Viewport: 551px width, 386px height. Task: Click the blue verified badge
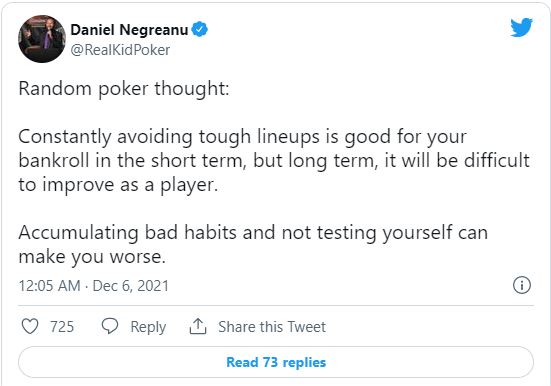pos(200,29)
